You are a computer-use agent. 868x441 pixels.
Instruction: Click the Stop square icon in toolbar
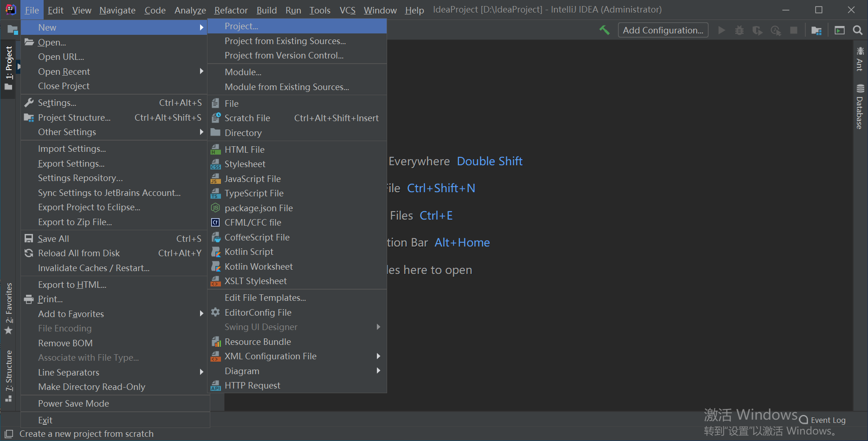tap(794, 30)
